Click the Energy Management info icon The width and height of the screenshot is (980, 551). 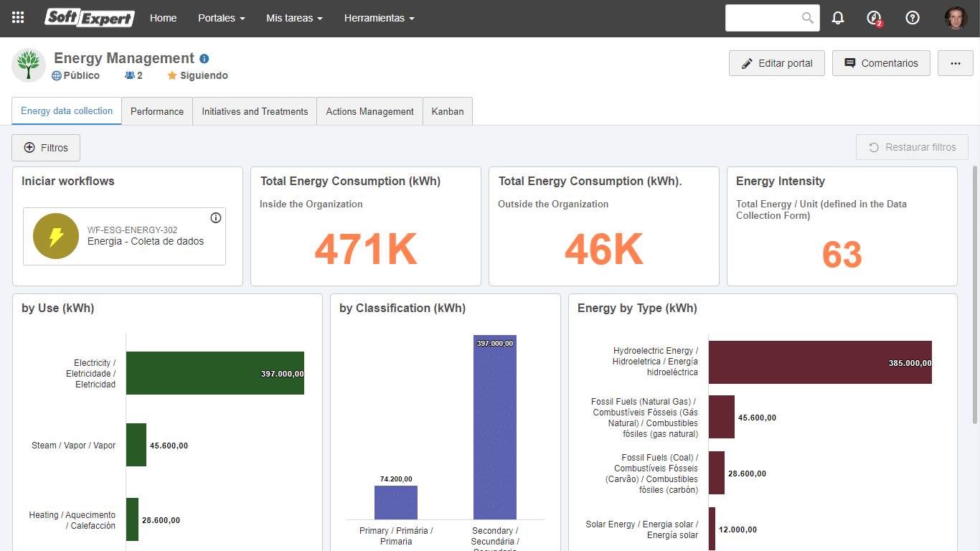coord(204,59)
